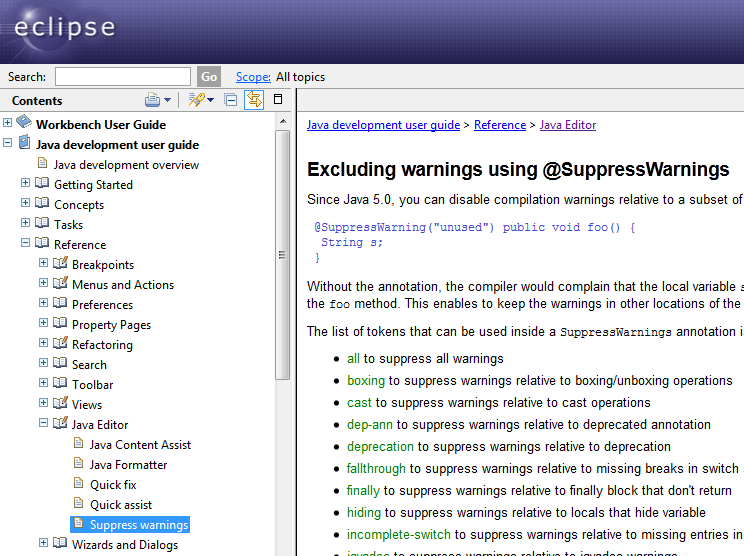Expand the Breakpoints node
This screenshot has height=556, width=744.
[43, 262]
